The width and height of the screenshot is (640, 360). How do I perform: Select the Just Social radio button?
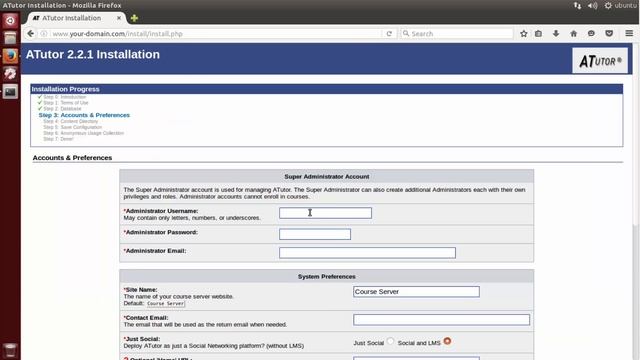coord(391,341)
